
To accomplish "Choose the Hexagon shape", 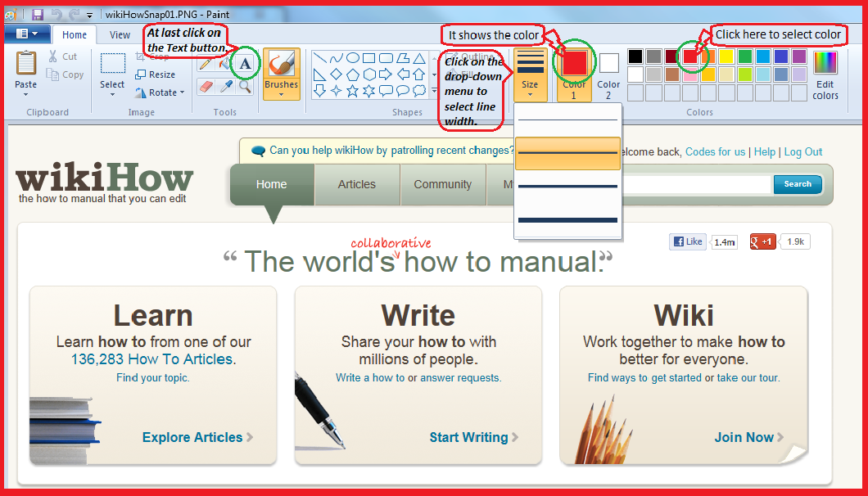I will pos(369,74).
